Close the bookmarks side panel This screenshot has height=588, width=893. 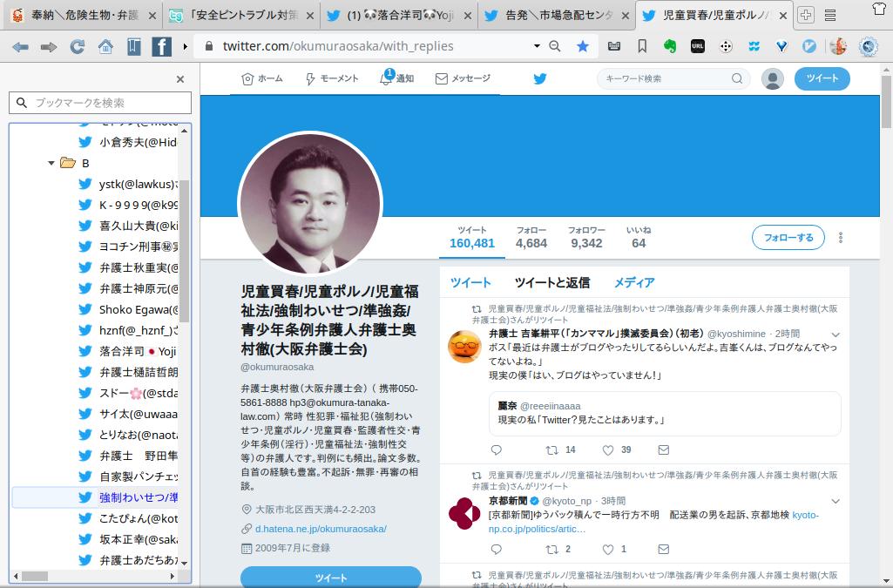[180, 79]
